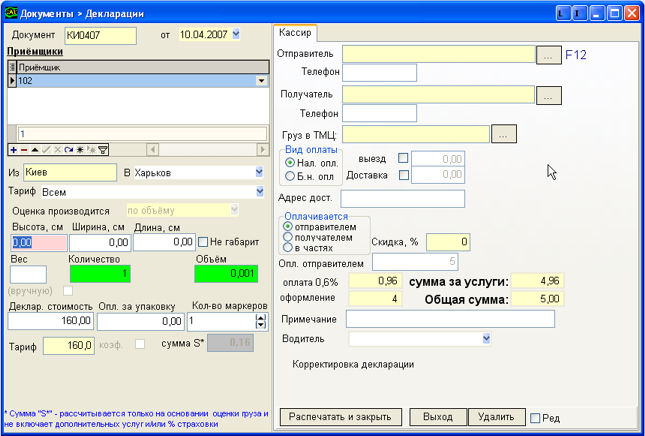The height and width of the screenshot is (436, 645).
Task: Open the Водитель dropdown
Action: tap(486, 339)
